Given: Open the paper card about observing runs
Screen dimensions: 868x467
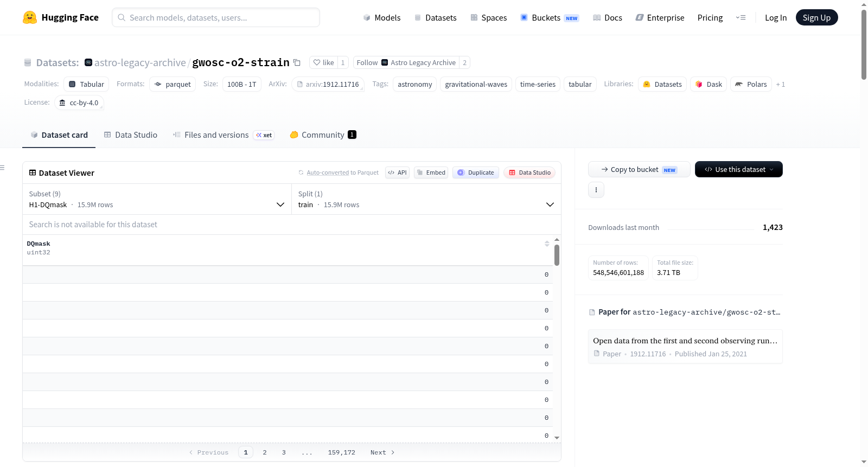Looking at the screenshot, I should pyautogui.click(x=685, y=347).
